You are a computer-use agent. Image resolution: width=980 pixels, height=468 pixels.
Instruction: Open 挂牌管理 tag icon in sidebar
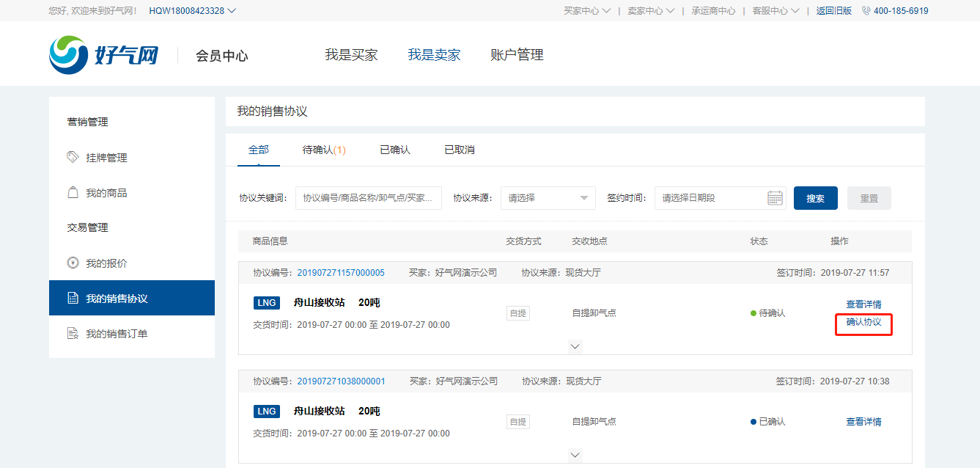(x=73, y=157)
